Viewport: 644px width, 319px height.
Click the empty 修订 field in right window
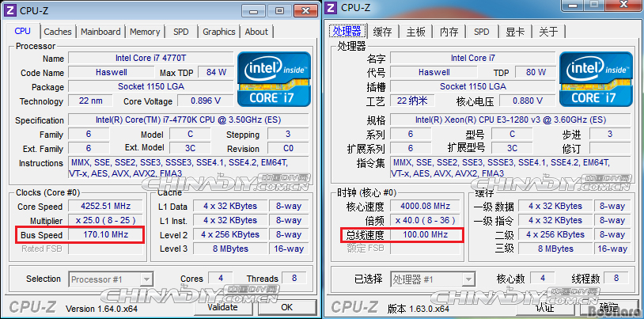click(x=610, y=148)
